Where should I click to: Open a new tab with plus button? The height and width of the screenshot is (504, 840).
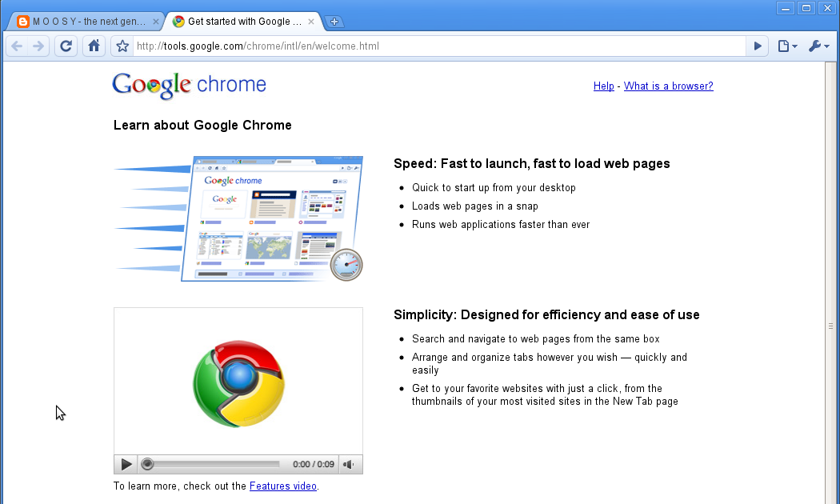[x=334, y=22]
